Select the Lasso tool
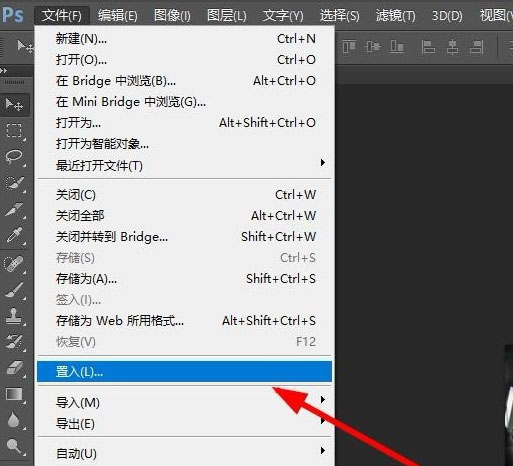 [x=14, y=157]
